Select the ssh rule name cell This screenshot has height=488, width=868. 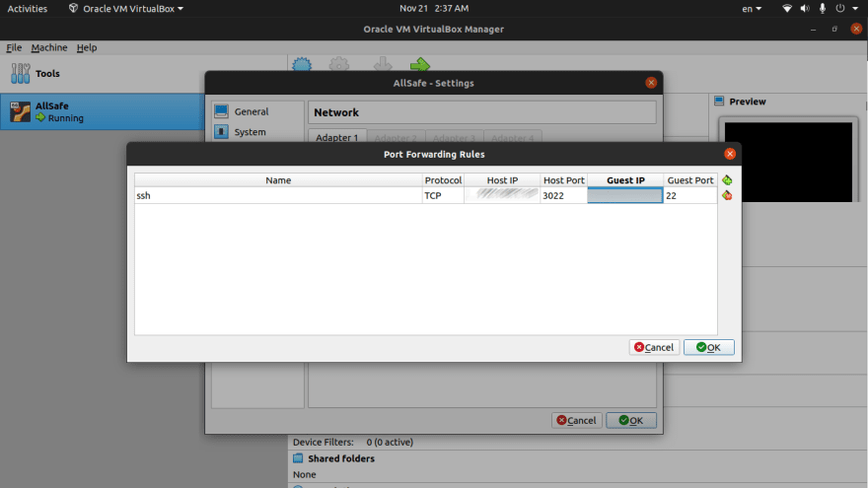[278, 195]
